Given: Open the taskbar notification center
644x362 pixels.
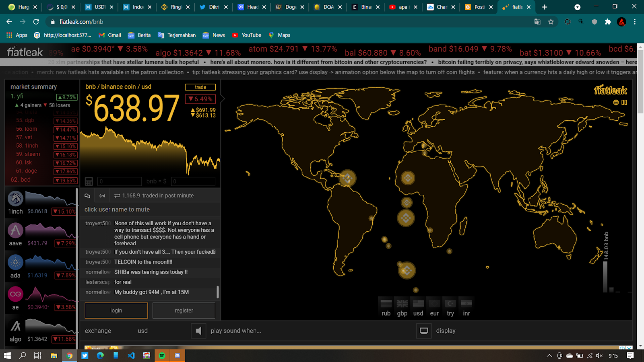Looking at the screenshot, I should tap(630, 356).
